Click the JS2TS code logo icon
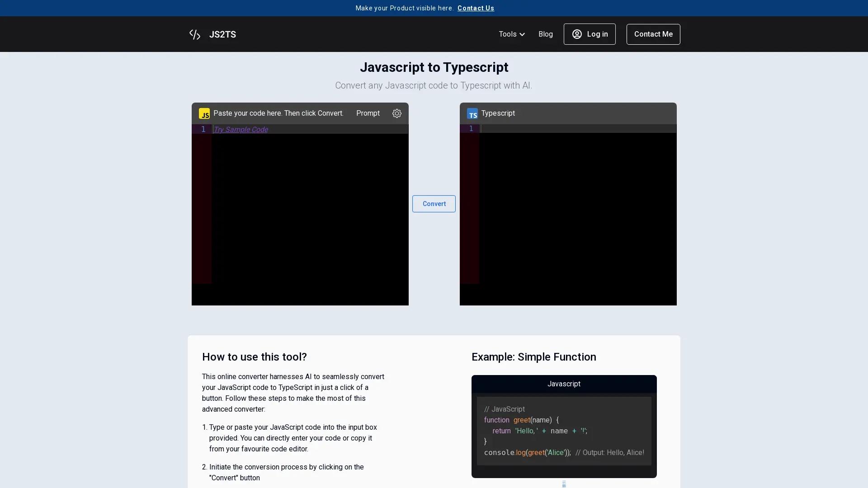Screen dimensions: 868x488 195,34
